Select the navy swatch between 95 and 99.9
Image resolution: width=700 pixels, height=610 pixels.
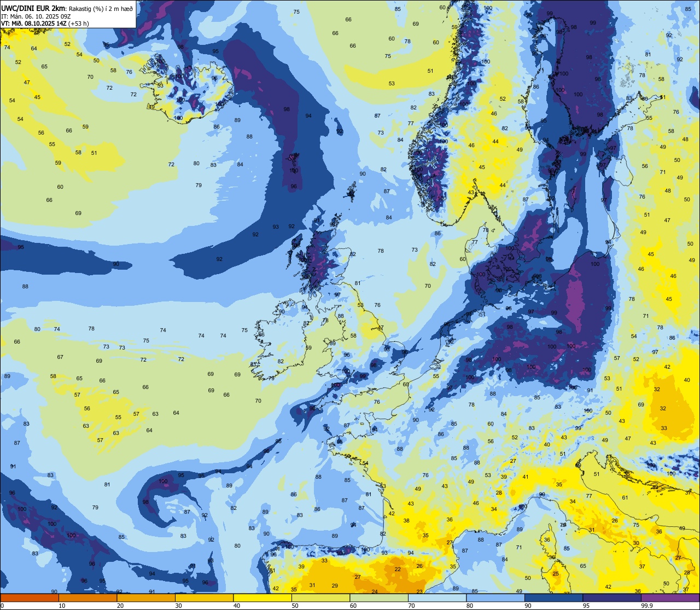click(x=612, y=598)
